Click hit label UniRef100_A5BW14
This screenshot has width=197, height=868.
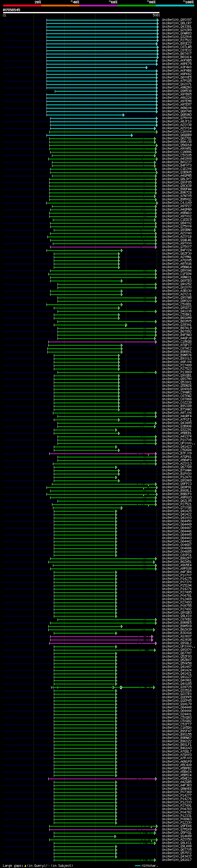click(177, 267)
